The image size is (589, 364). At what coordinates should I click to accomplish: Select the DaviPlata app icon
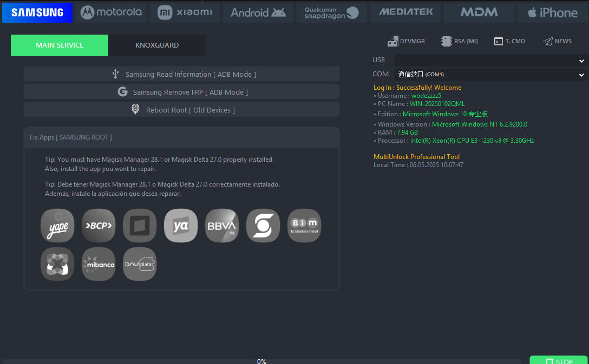[x=140, y=264]
